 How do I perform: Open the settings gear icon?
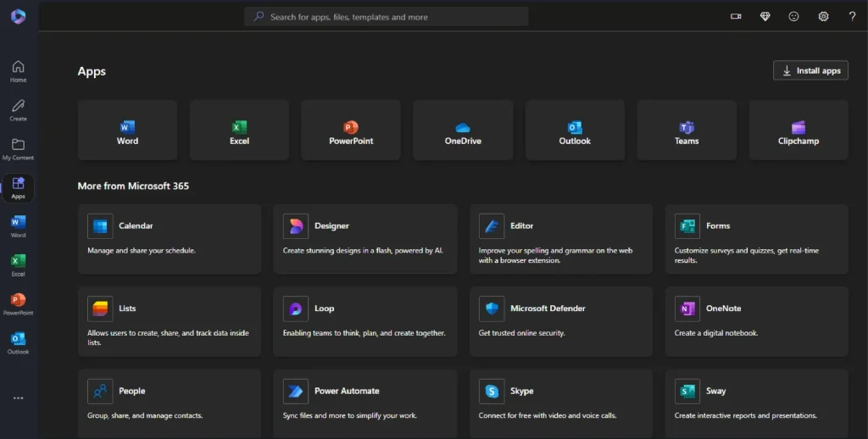click(x=823, y=17)
